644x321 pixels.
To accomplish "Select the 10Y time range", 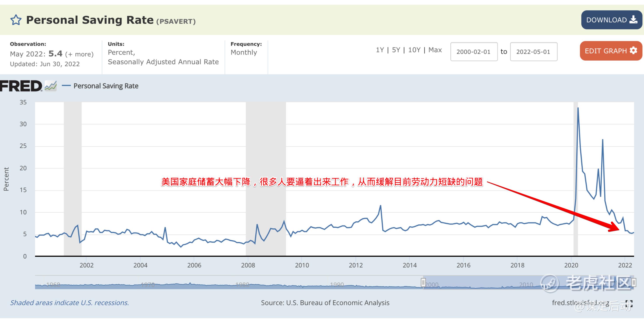I will tap(414, 50).
